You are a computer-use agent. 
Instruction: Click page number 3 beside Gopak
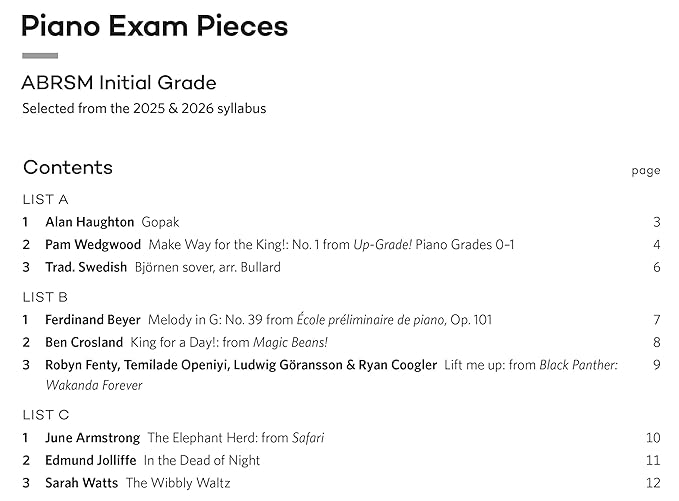point(657,222)
